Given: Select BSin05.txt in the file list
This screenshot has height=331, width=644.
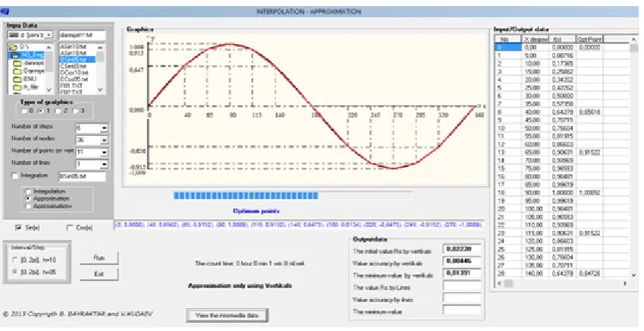Looking at the screenshot, I should click(x=77, y=59).
